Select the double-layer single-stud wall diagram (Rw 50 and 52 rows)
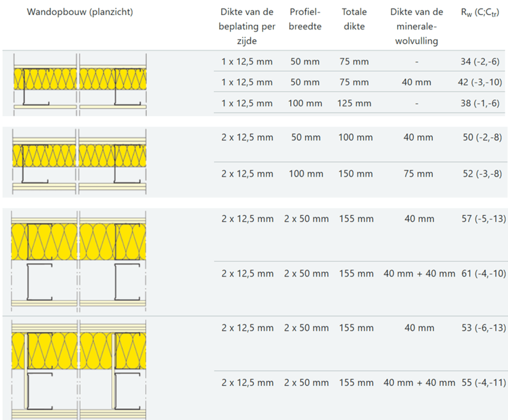This screenshot has width=508, height=420. (80, 162)
